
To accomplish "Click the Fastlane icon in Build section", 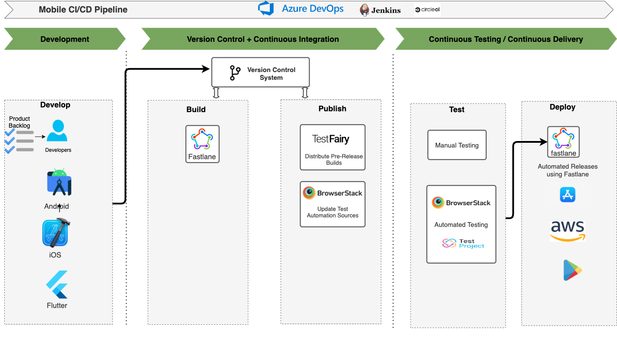I will 202,139.
